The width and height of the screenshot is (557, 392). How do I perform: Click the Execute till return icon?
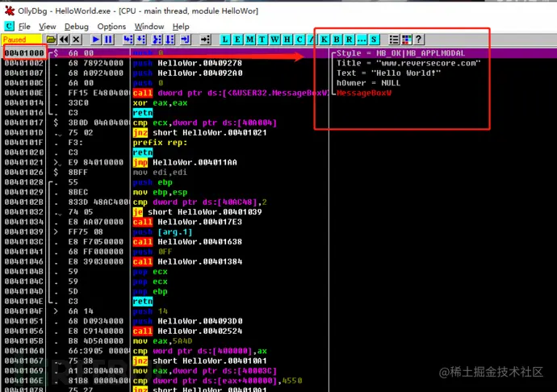(186, 40)
